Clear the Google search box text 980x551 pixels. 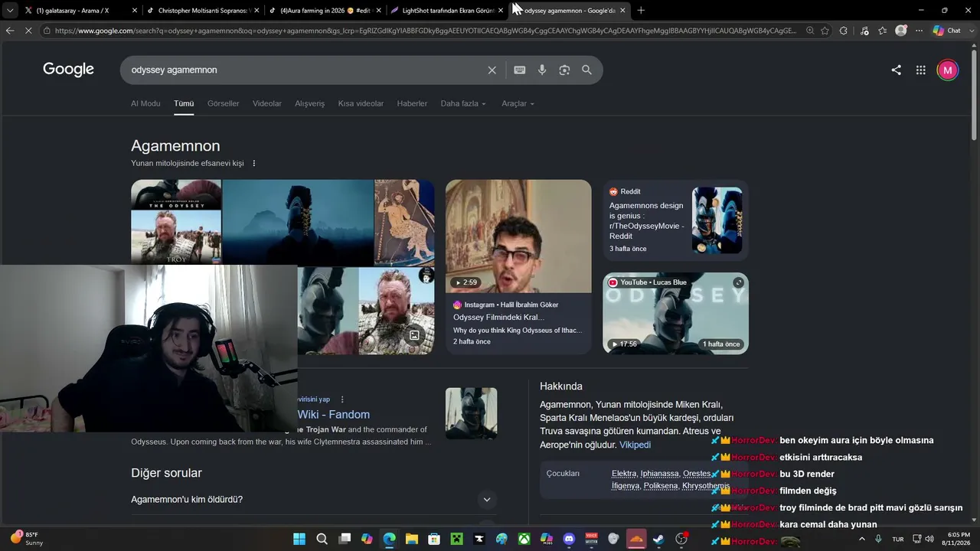[492, 70]
